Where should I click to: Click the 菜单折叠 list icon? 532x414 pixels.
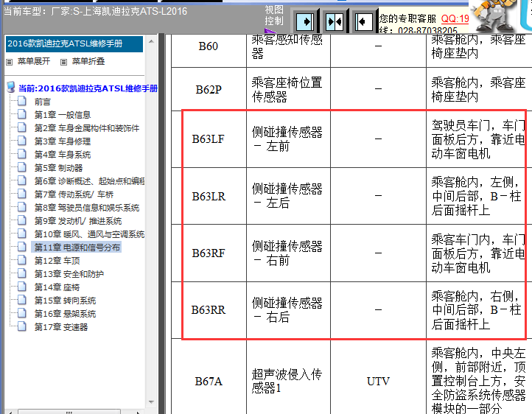pyautogui.click(x=63, y=62)
